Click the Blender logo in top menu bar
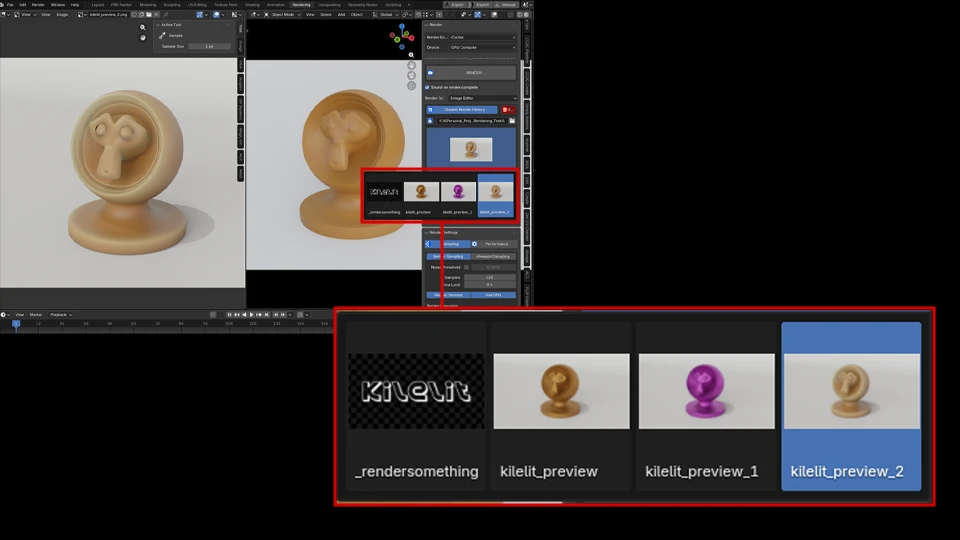Screen dimensions: 960x540 3,4
